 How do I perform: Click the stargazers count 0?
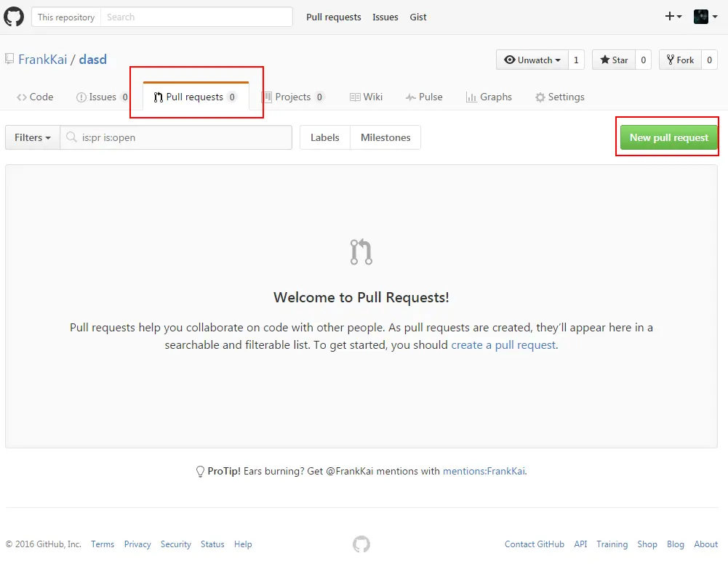tap(643, 60)
